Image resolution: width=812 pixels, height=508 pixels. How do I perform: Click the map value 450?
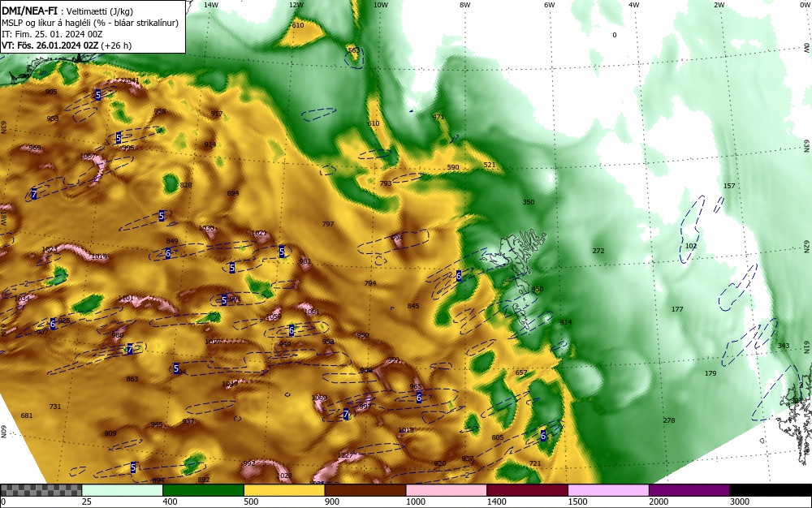click(538, 289)
